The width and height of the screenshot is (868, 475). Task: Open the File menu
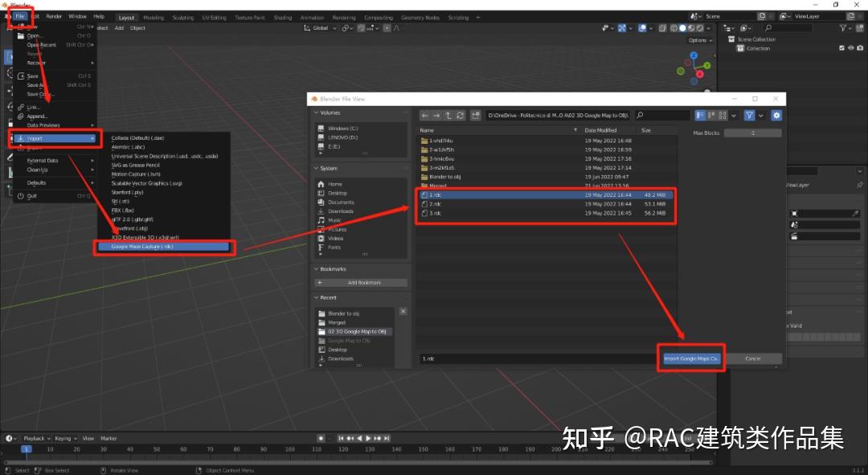(x=20, y=16)
